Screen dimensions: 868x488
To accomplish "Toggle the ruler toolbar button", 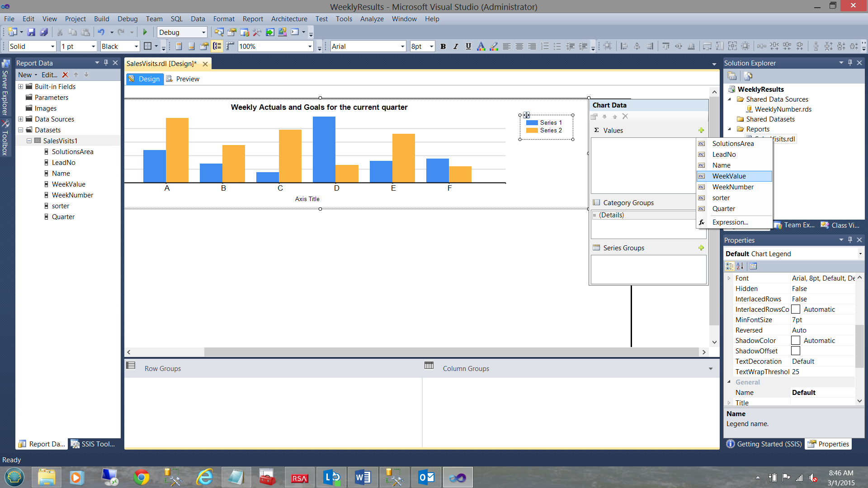I will [231, 46].
